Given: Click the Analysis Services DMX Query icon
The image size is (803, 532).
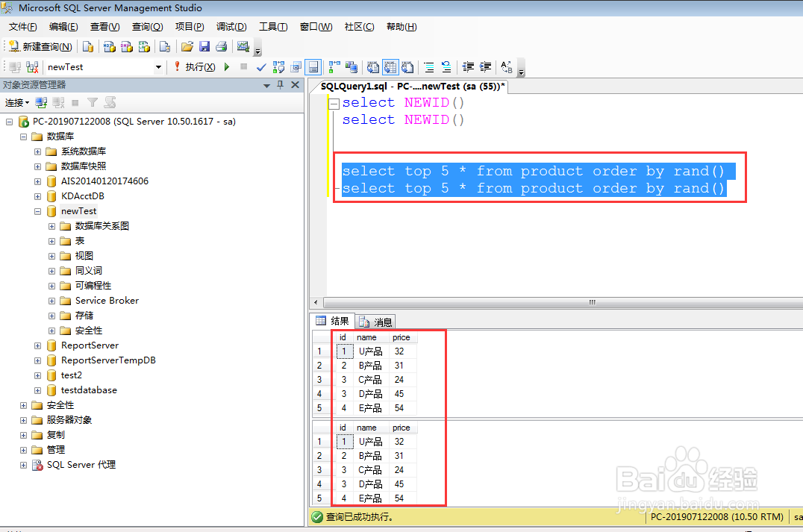Looking at the screenshot, I should [x=126, y=46].
